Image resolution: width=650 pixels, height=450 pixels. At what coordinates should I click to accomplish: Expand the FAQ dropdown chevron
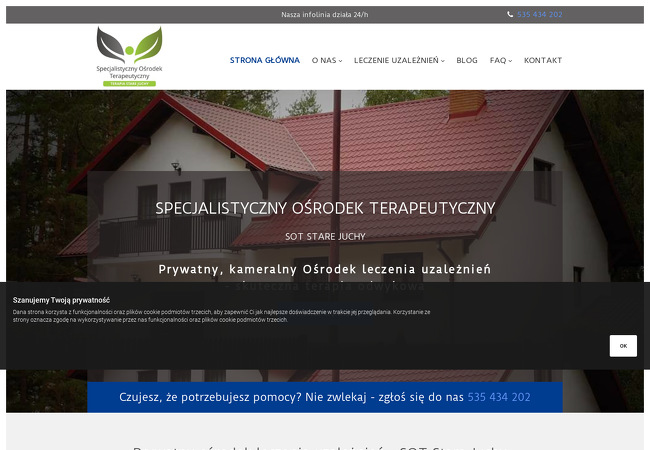[x=510, y=61]
